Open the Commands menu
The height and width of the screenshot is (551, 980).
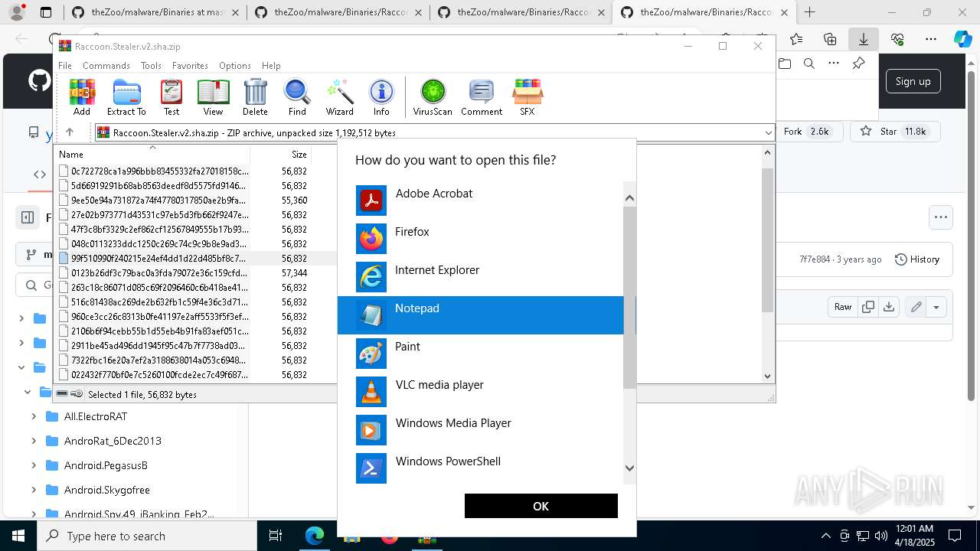click(x=106, y=66)
